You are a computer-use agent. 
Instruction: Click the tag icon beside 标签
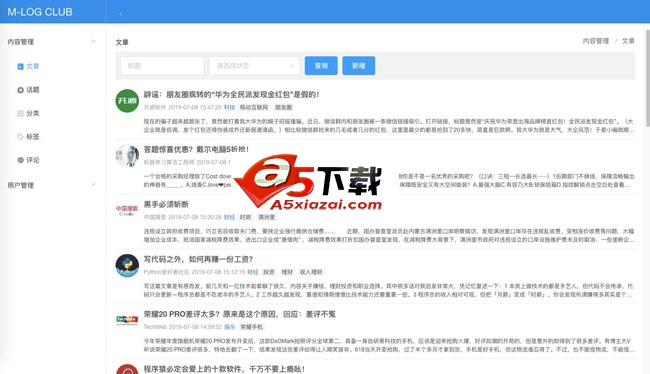point(20,136)
